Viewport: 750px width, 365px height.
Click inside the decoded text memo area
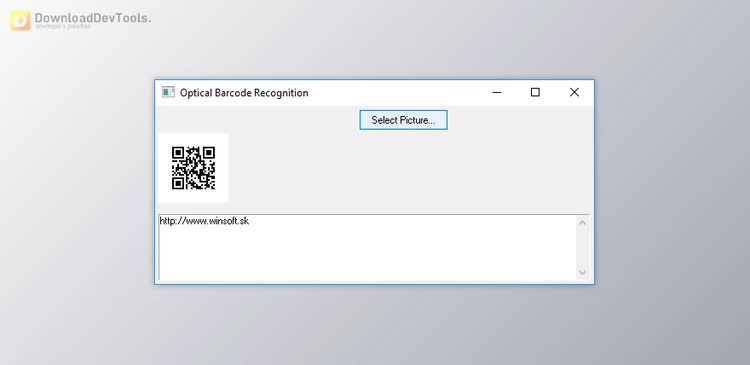point(367,247)
